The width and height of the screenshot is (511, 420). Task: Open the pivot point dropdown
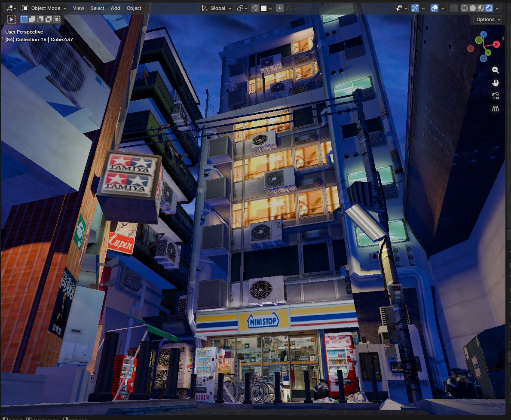click(242, 8)
